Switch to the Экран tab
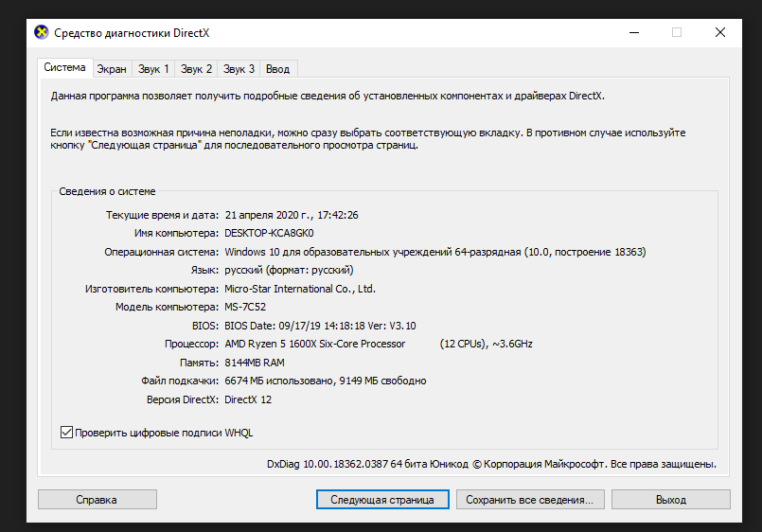Image resolution: width=762 pixels, height=532 pixels. pyautogui.click(x=112, y=69)
